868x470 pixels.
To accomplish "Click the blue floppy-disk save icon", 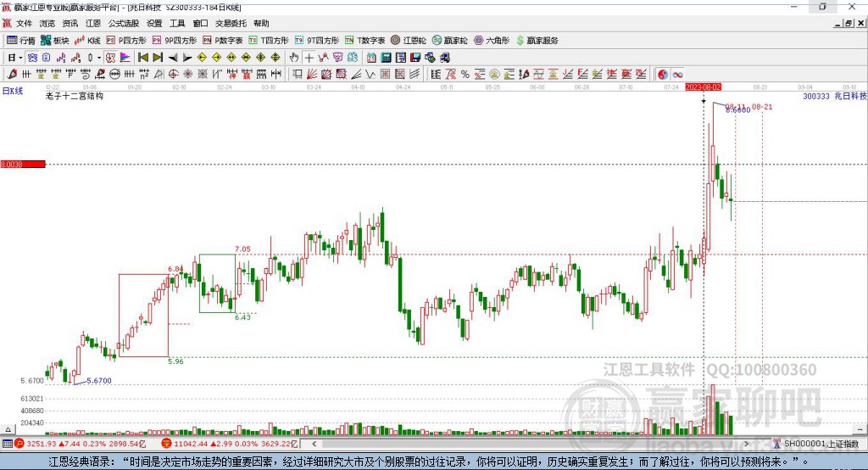I will click(415, 58).
